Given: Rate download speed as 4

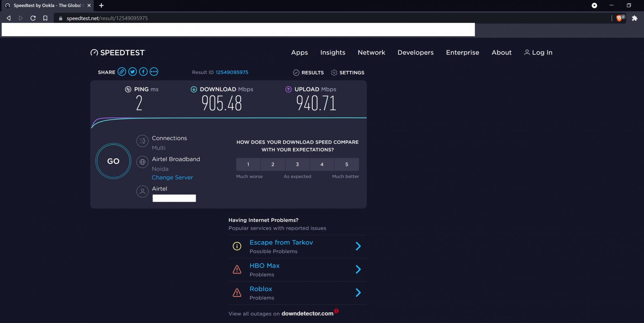Looking at the screenshot, I should (x=322, y=164).
